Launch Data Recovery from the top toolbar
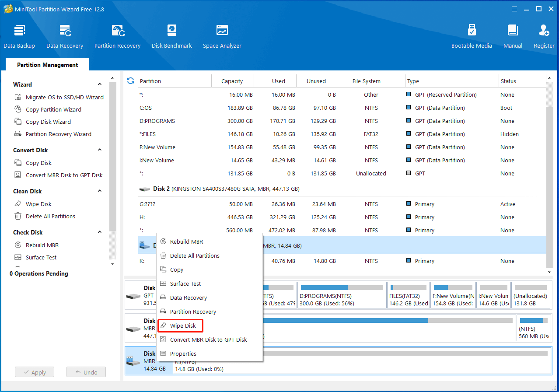Viewport: 559px width, 392px height. click(65, 36)
